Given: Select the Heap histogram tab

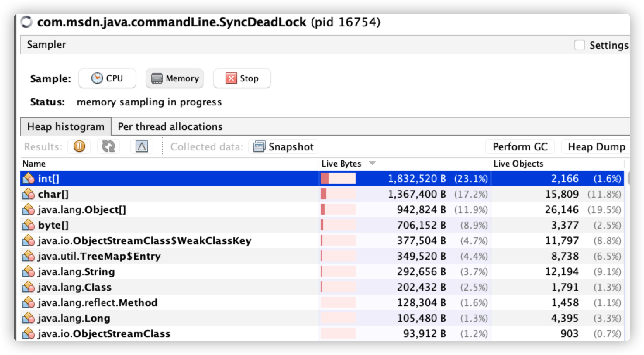Looking at the screenshot, I should [65, 127].
